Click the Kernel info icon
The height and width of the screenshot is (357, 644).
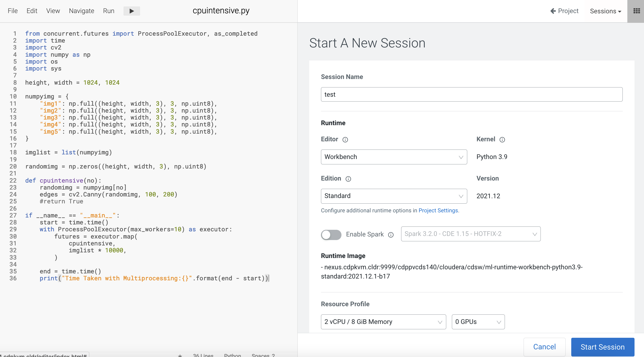(x=502, y=140)
